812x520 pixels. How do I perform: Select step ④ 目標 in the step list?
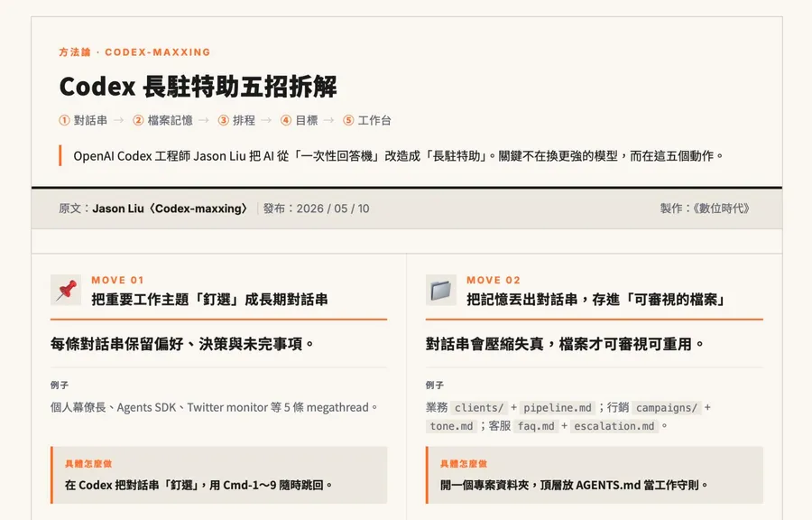click(x=300, y=120)
